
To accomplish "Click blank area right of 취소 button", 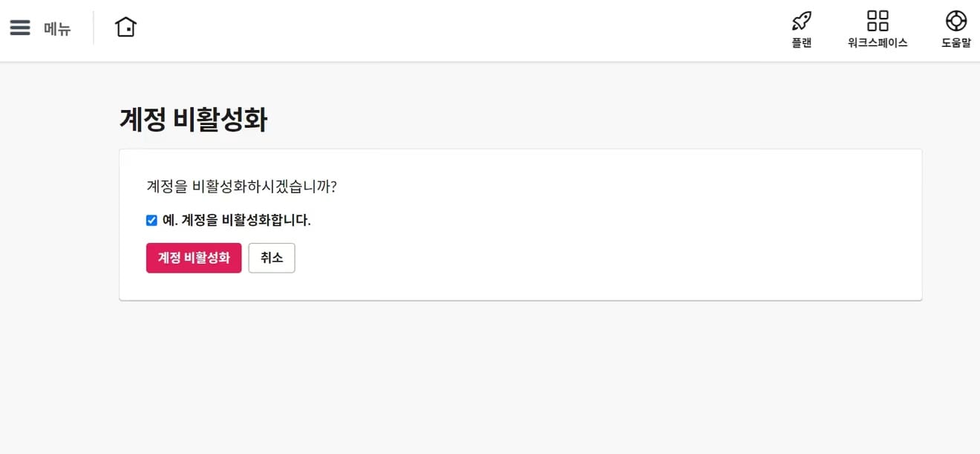I will pyautogui.click(x=594, y=258).
